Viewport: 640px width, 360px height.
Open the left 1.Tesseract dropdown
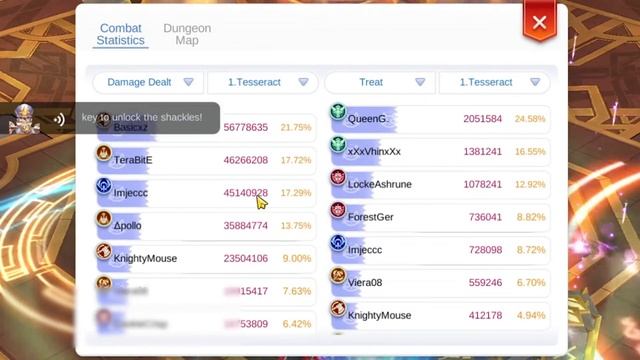coord(263,82)
